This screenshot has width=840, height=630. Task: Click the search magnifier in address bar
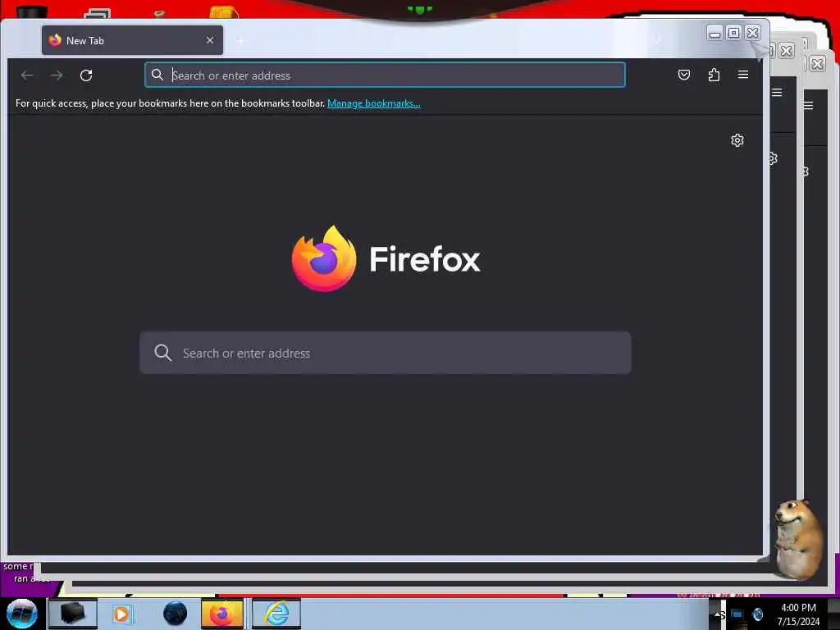[x=157, y=75]
